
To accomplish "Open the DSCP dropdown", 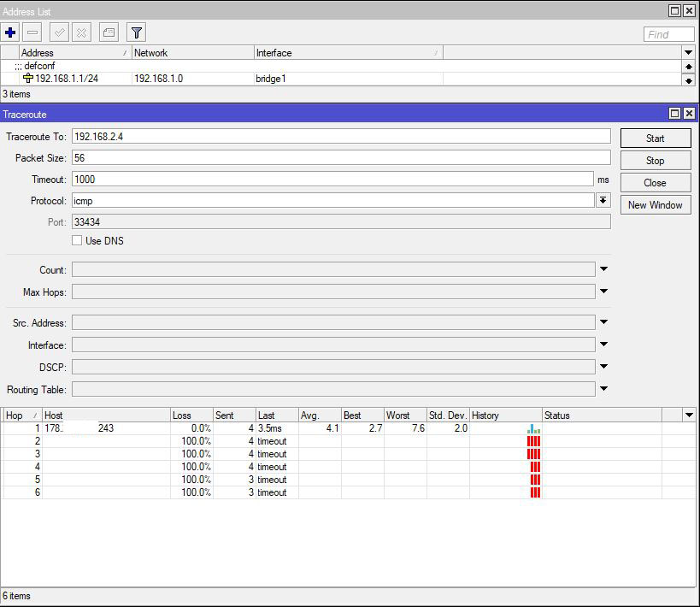I will pyautogui.click(x=603, y=366).
